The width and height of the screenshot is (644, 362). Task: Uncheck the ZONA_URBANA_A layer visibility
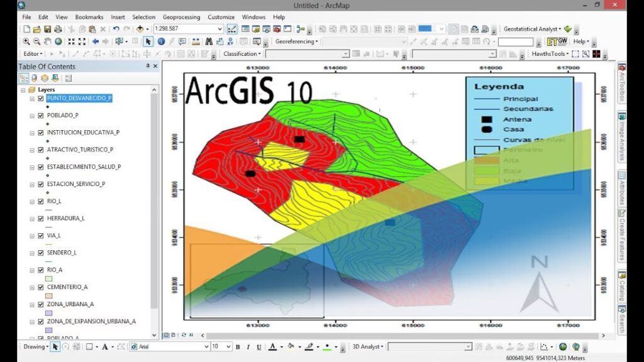pyautogui.click(x=40, y=304)
